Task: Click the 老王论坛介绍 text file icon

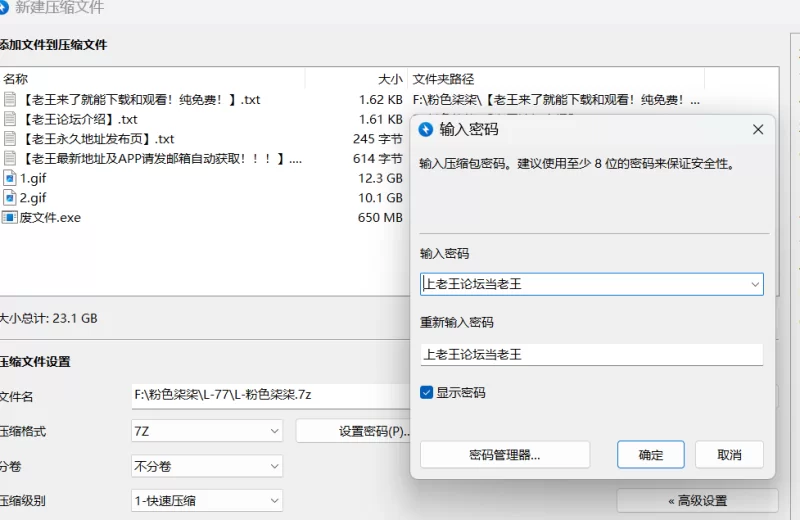Action: 10,119
